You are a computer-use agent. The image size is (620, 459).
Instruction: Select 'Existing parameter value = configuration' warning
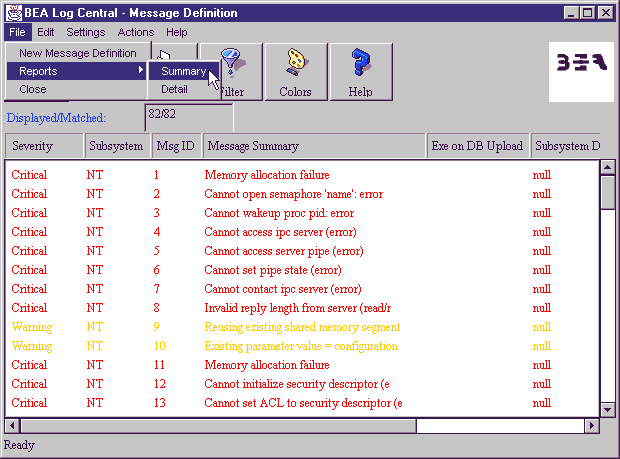pos(302,346)
